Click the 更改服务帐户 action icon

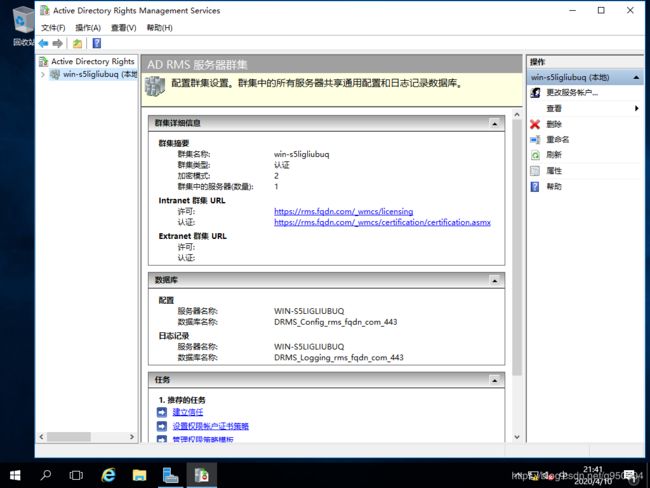pyautogui.click(x=535, y=92)
